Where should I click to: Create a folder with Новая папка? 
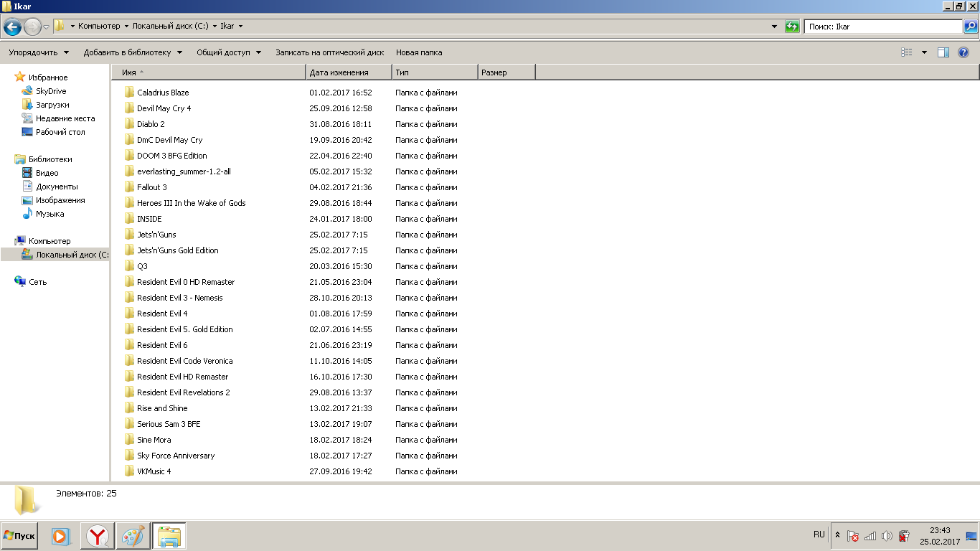tap(419, 52)
